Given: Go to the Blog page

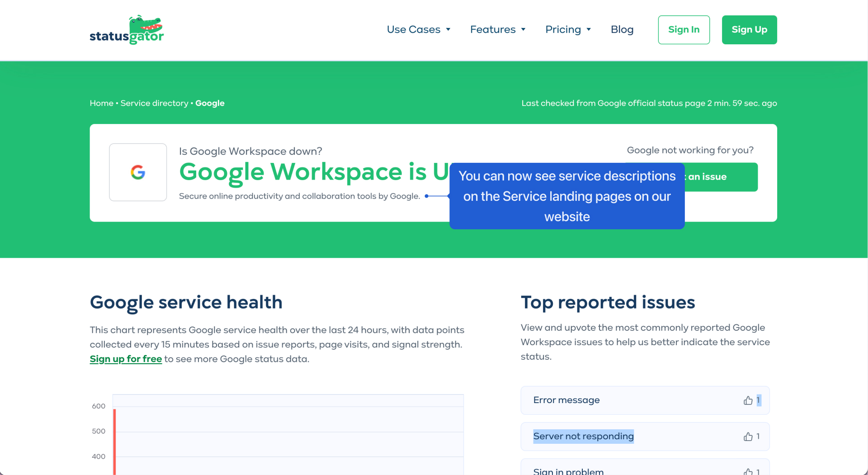Looking at the screenshot, I should click(622, 29).
